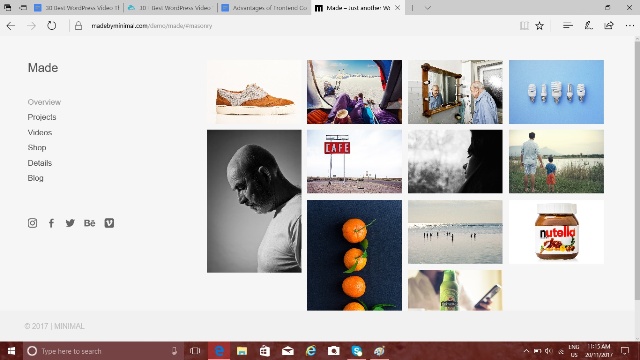Viewport: 640px width, 360px height.
Task: Open the oranges on navy thumbnail
Action: pyautogui.click(x=354, y=255)
